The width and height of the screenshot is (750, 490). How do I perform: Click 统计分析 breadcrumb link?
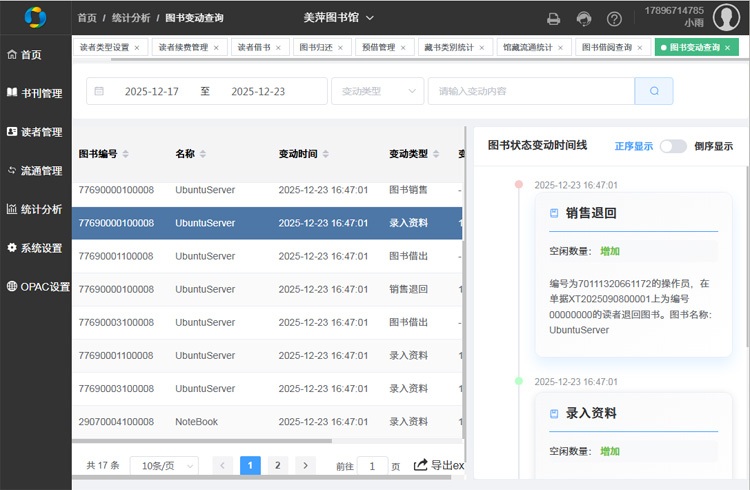pyautogui.click(x=131, y=18)
